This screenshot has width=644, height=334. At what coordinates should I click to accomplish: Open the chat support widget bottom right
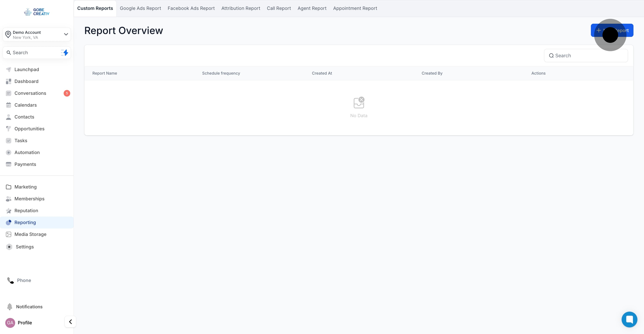(x=629, y=319)
